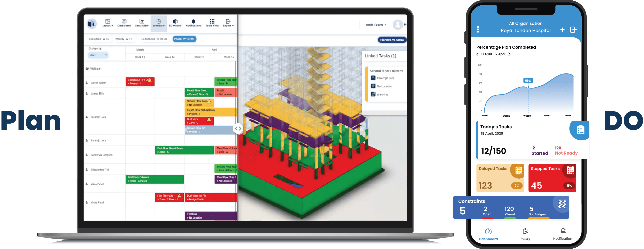
Task: Open Dashboard tab in phone nav
Action: (488, 234)
